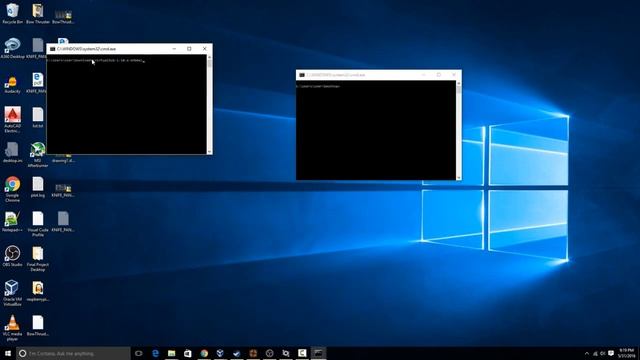Launch VLC media player shortcut
Viewport: 640px width, 360px height.
(12, 328)
